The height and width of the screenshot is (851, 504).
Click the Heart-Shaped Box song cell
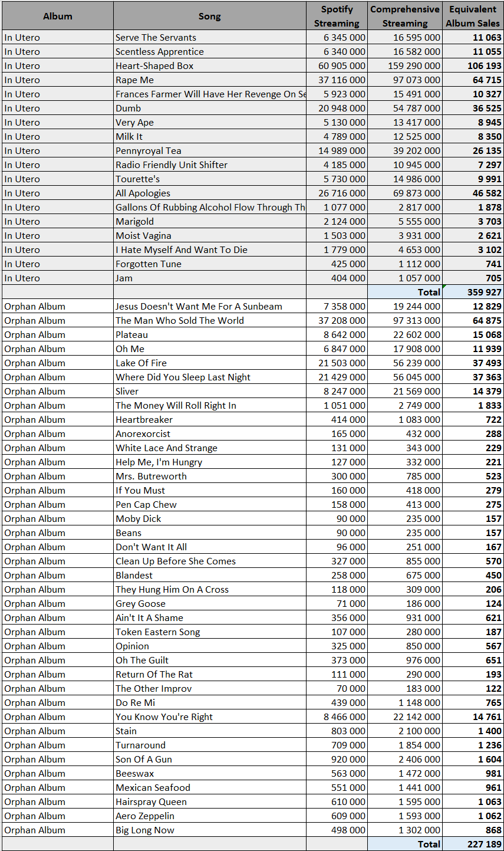[209, 65]
